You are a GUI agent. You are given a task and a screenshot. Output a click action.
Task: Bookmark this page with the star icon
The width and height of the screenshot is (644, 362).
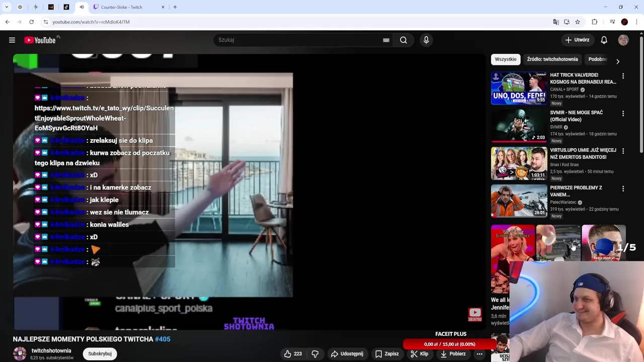coord(578,22)
